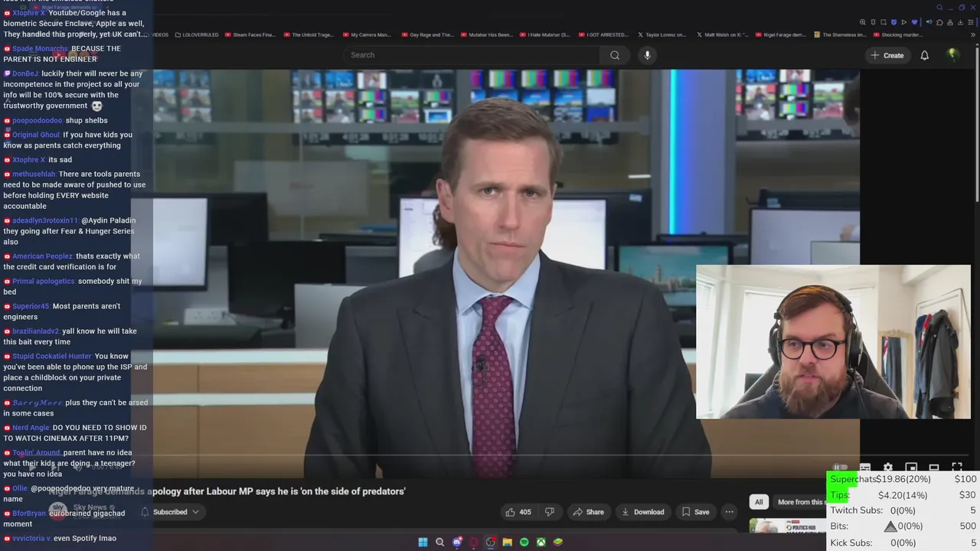Open the LOLOVERRULED bookmarks folder
This screenshot has width=980, height=551.
point(197,34)
